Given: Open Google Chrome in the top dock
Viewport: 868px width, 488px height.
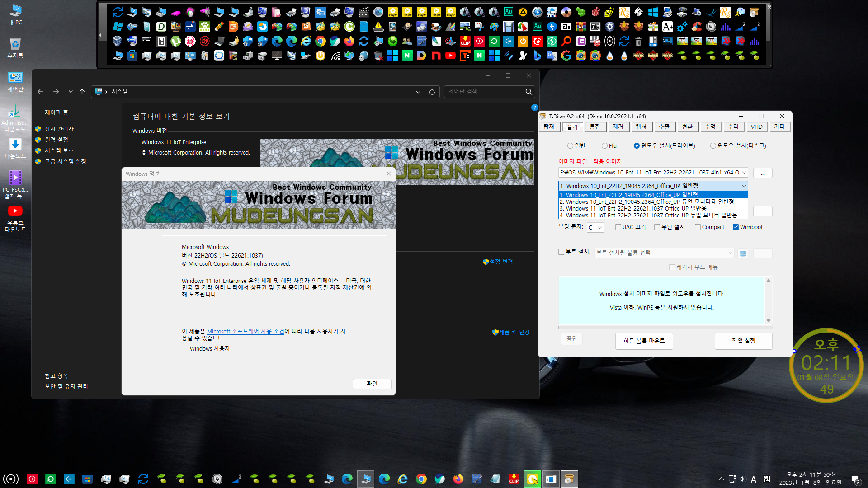Looking at the screenshot, I should pos(321,41).
